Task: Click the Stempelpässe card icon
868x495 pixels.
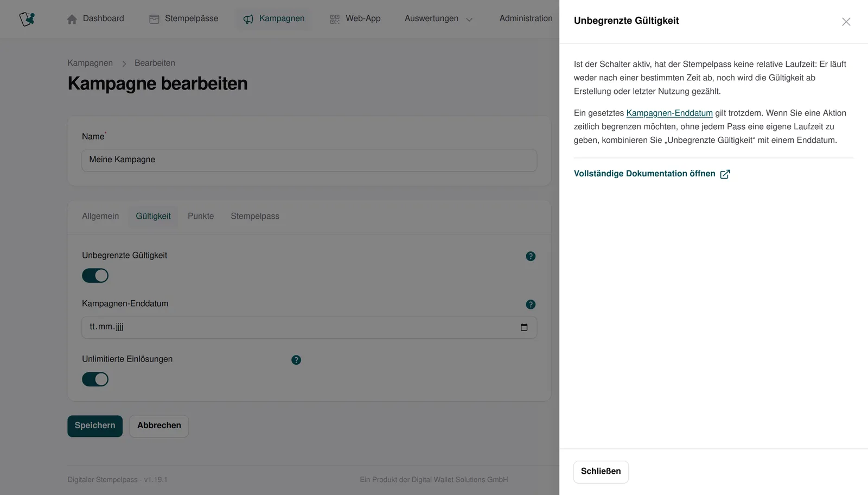Action: point(154,19)
